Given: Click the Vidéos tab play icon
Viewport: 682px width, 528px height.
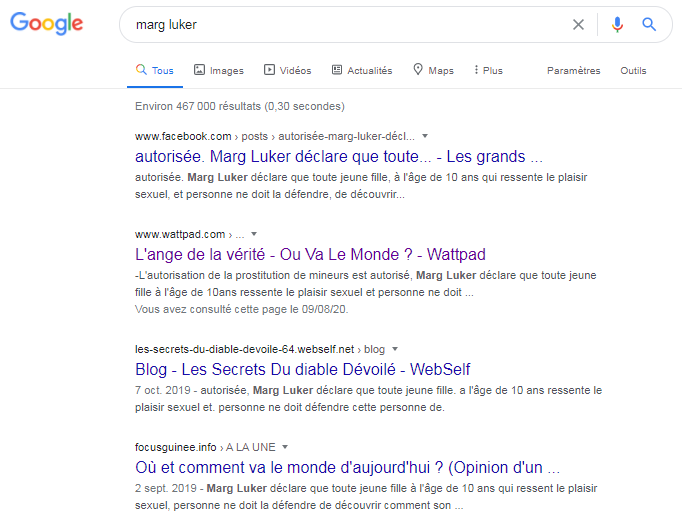Looking at the screenshot, I should (269, 70).
